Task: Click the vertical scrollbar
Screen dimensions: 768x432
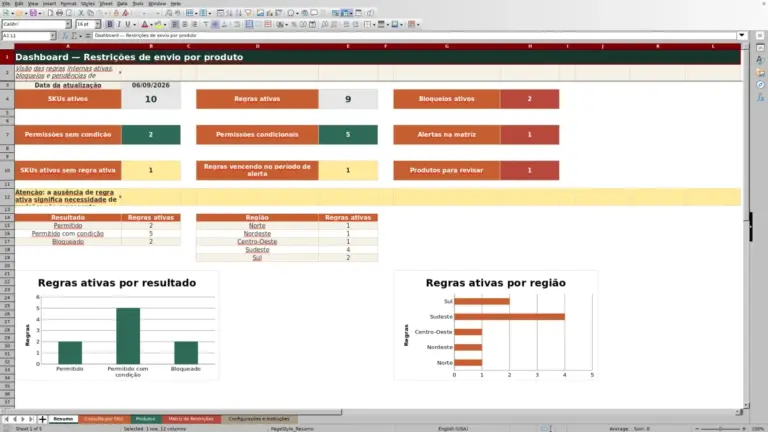Action: pyautogui.click(x=746, y=225)
